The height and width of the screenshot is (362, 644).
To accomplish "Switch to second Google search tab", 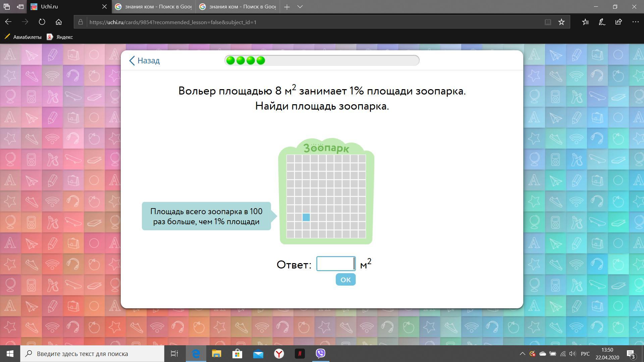I will point(237,7).
